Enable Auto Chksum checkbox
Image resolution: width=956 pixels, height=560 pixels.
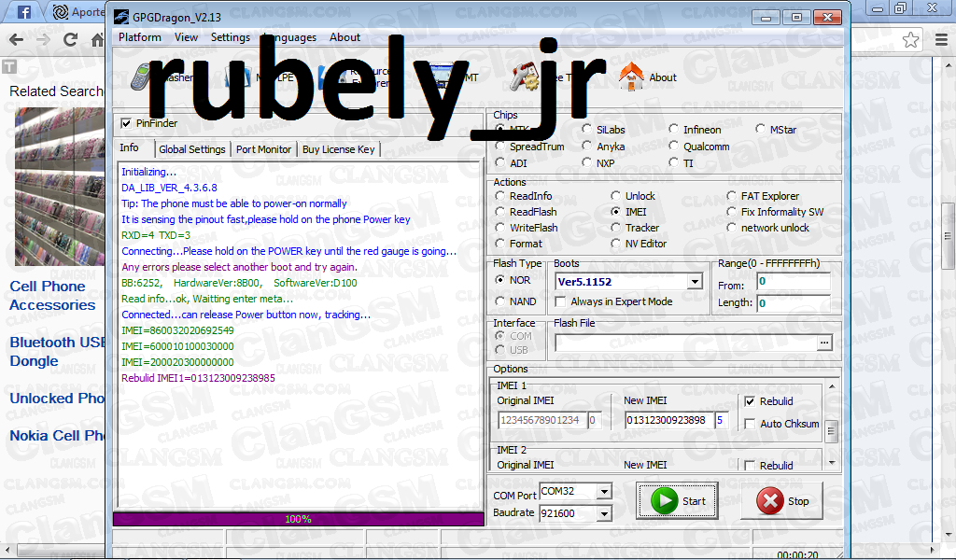click(750, 424)
